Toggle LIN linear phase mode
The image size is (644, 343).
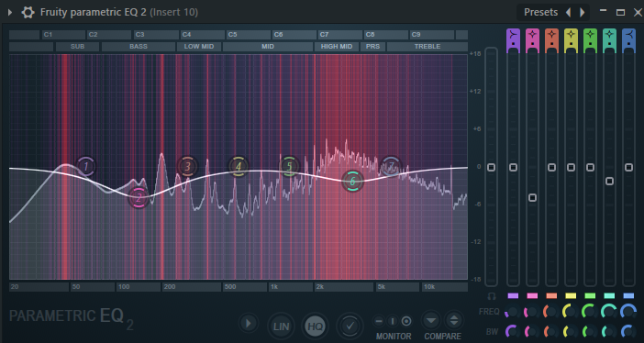pyautogui.click(x=281, y=326)
